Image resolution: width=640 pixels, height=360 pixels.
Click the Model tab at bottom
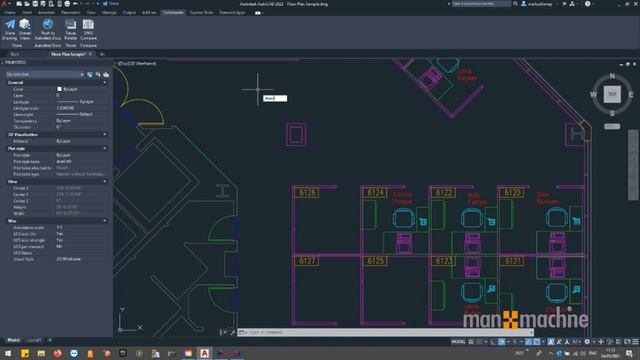(13, 340)
